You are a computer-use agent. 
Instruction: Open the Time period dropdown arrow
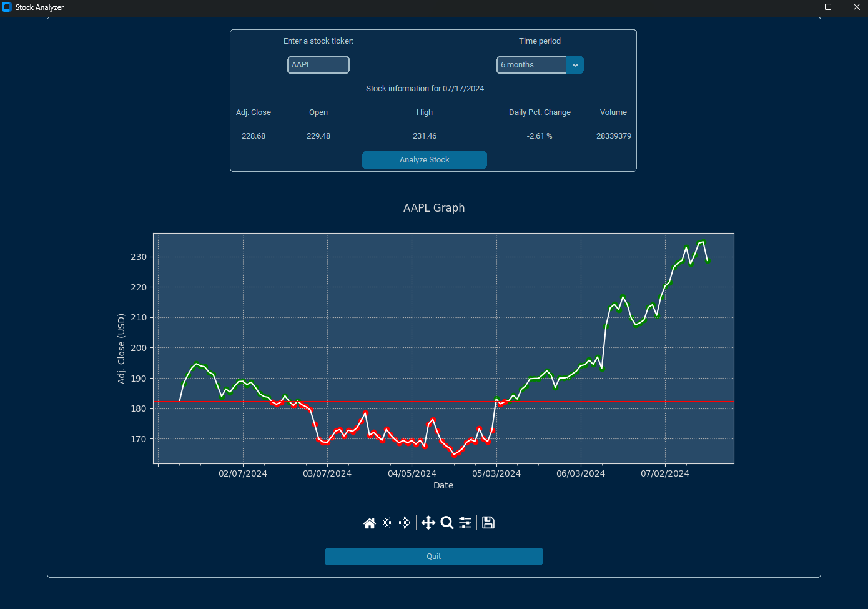tap(575, 65)
